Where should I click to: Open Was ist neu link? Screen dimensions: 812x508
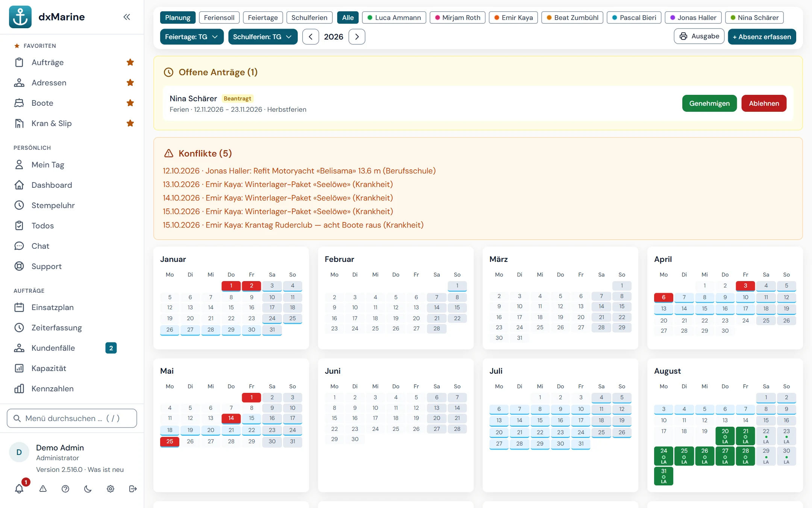(106, 470)
